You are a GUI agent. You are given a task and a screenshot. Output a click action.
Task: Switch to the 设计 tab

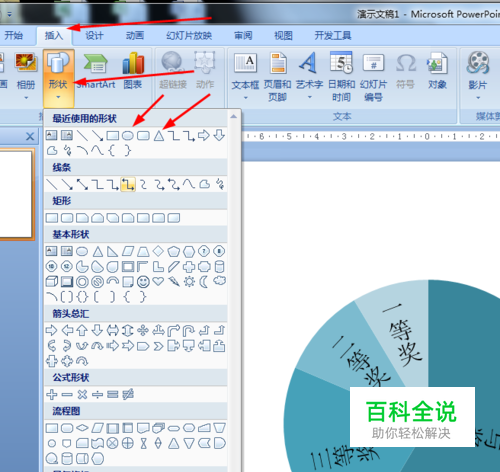point(94,35)
